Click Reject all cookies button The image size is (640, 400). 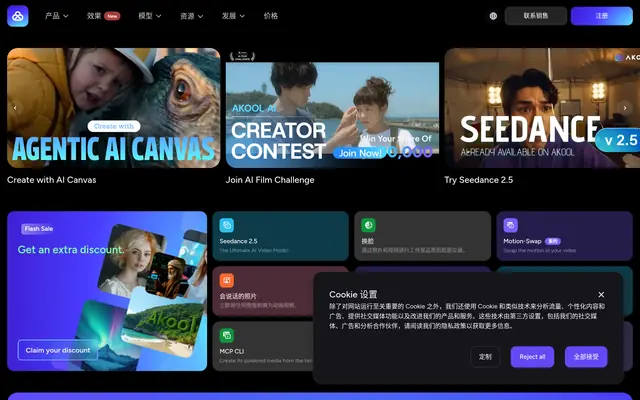532,357
